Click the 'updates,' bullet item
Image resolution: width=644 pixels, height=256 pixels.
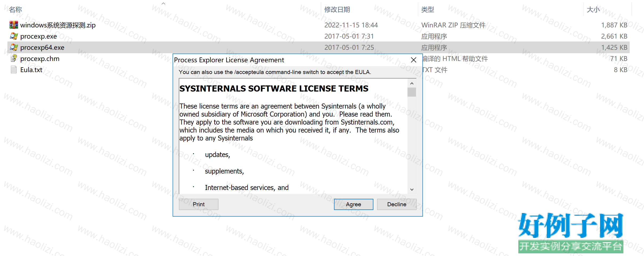coord(217,155)
